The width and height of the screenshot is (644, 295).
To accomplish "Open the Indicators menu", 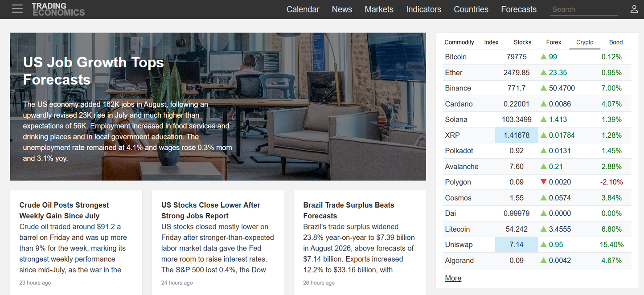I will pyautogui.click(x=423, y=9).
